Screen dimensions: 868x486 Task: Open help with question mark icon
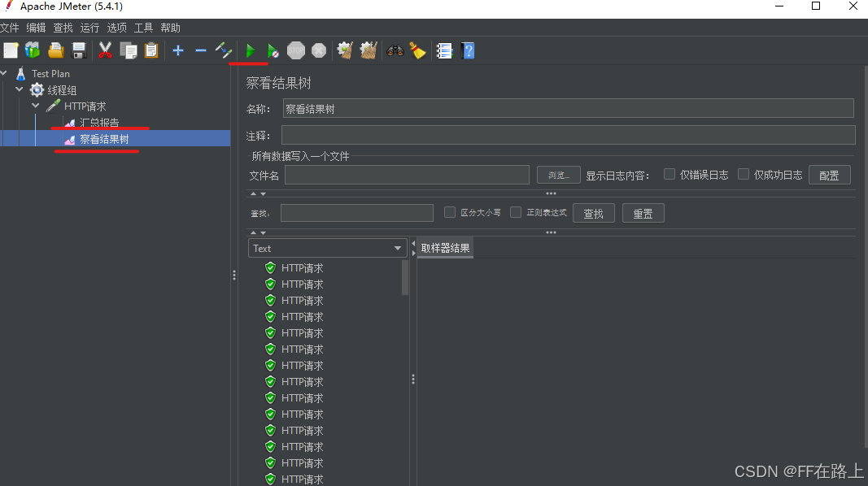pyautogui.click(x=468, y=51)
